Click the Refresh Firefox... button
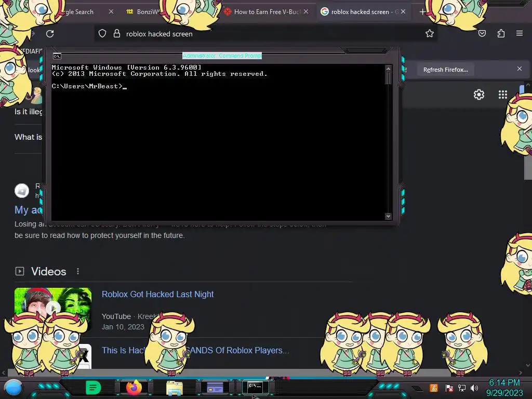Image resolution: width=532 pixels, height=399 pixels. pyautogui.click(x=445, y=70)
